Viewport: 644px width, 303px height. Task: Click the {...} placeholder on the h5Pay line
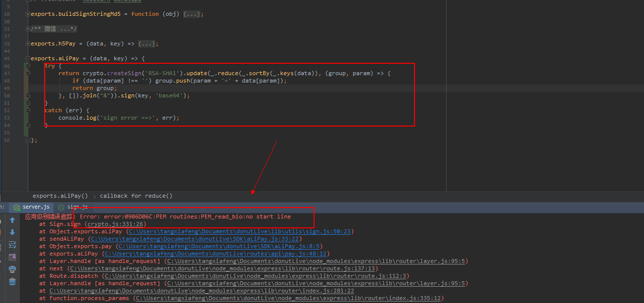tap(146, 43)
